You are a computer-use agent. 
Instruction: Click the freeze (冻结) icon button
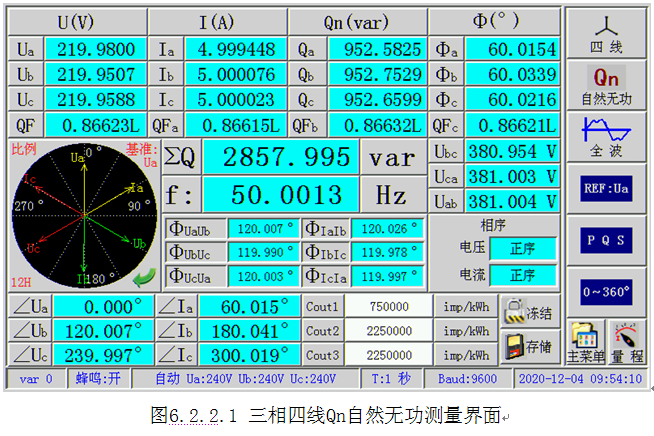click(x=529, y=311)
